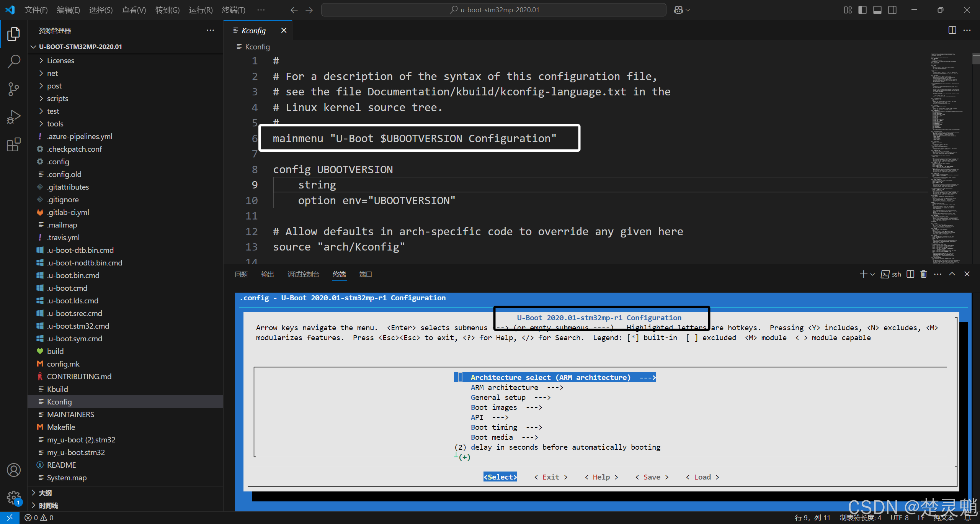This screenshot has width=980, height=524.
Task: Click the Accounts icon
Action: pos(14,470)
